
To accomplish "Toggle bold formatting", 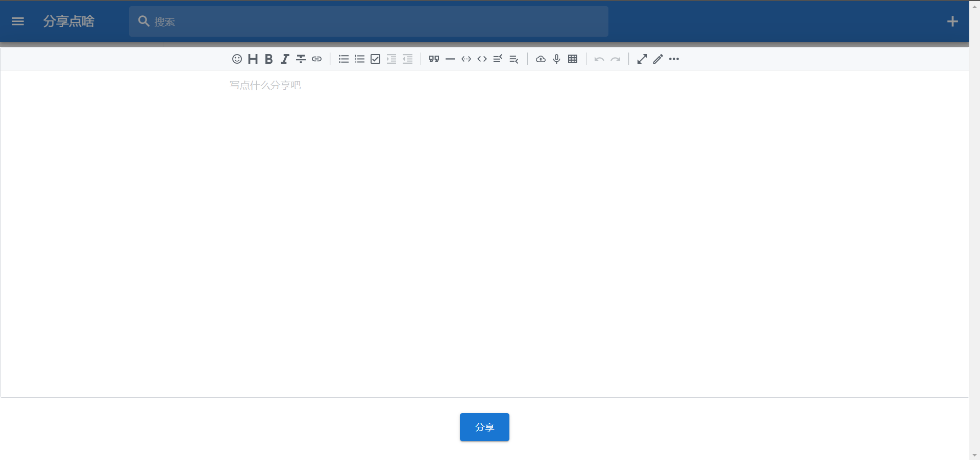I will [x=268, y=59].
